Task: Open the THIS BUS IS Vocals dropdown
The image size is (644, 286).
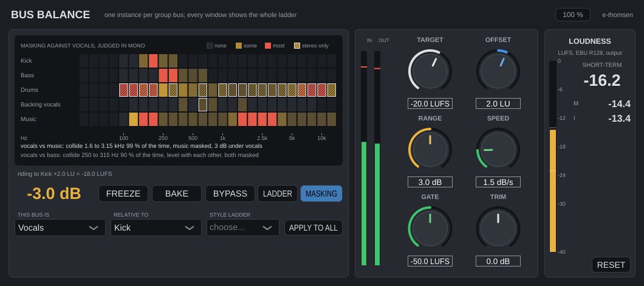Action: click(x=60, y=228)
